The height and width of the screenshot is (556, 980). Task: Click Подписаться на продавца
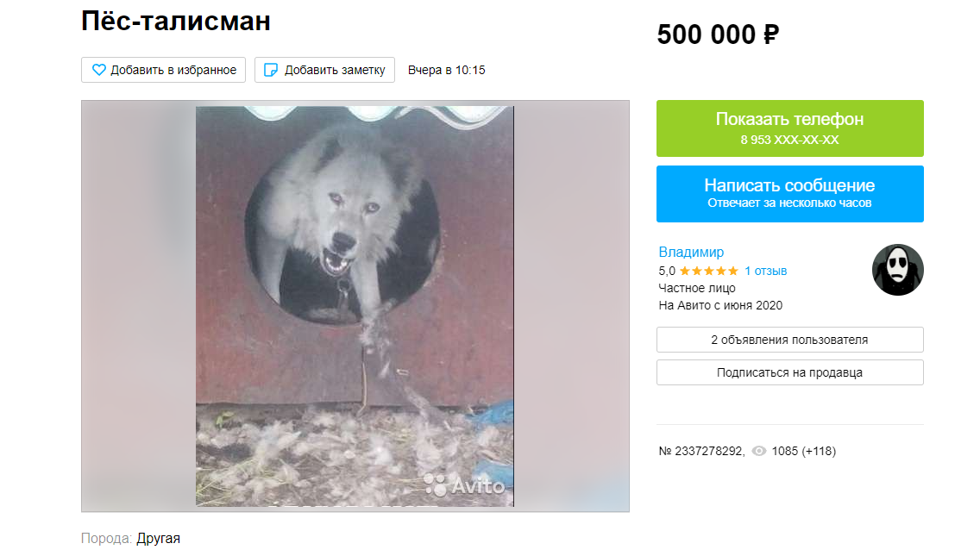point(790,372)
